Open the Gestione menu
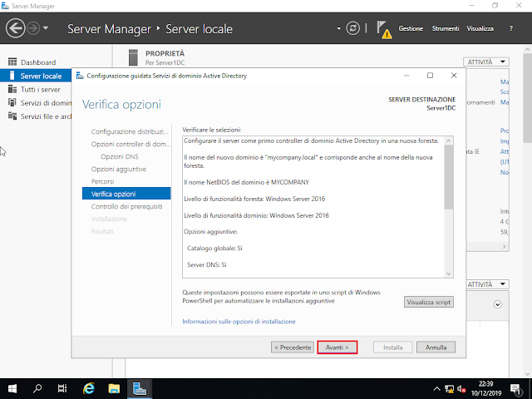Image resolution: width=532 pixels, height=399 pixels. point(411,28)
